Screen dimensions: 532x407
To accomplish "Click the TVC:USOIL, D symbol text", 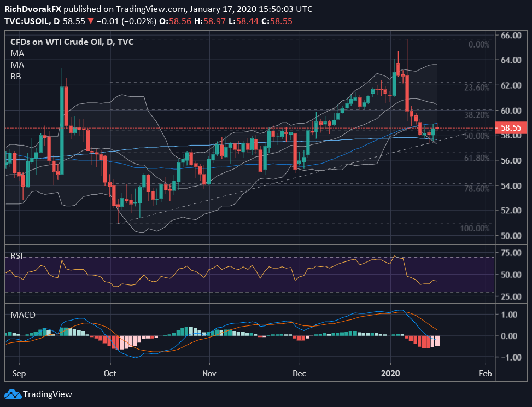I will click(32, 21).
